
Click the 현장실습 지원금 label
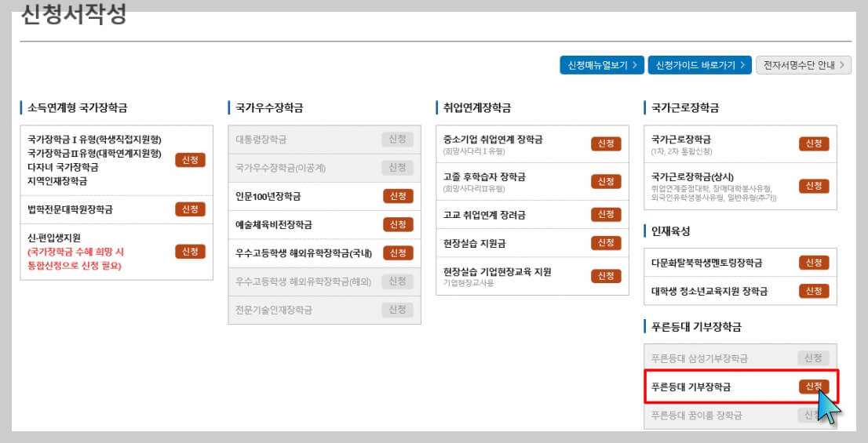tap(474, 243)
